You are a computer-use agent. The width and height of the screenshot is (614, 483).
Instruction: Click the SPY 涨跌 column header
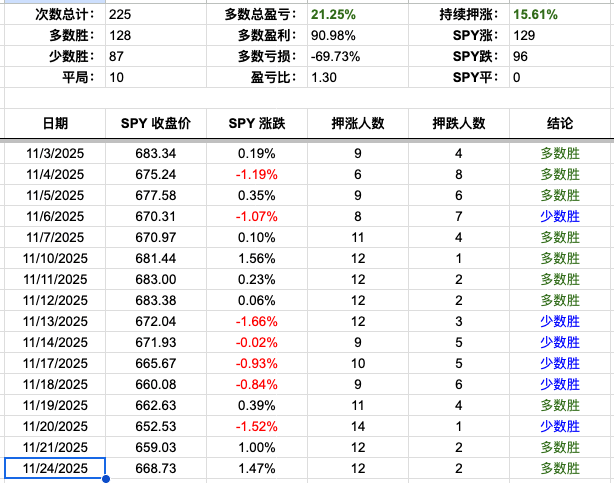256,123
